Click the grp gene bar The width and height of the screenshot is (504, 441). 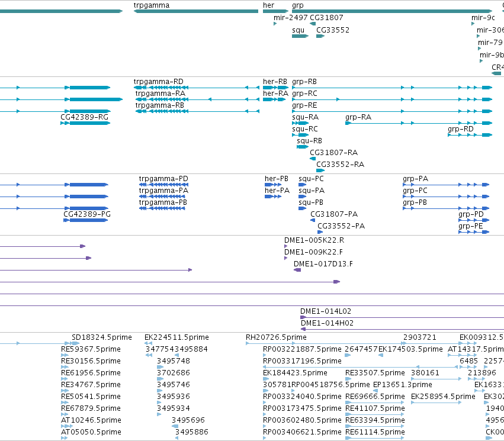pos(392,11)
